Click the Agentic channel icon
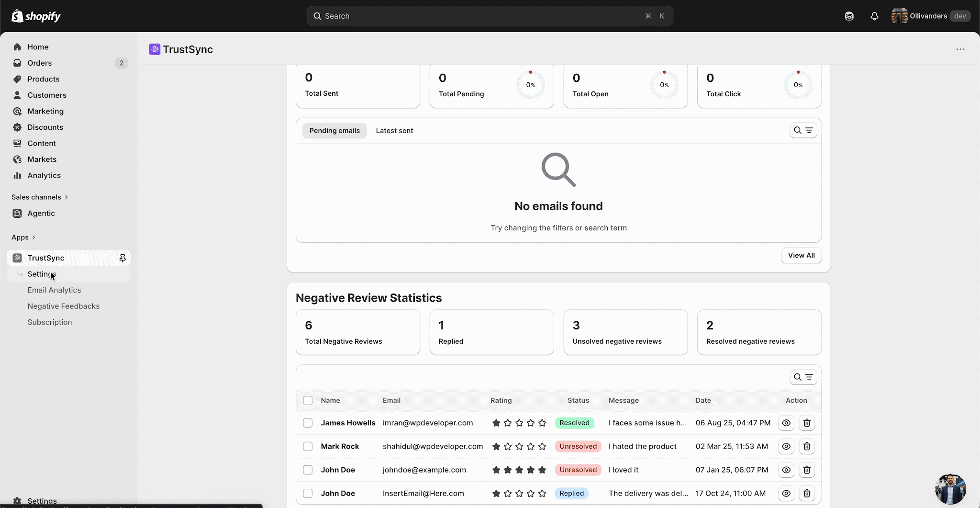This screenshot has height=508, width=980. [x=17, y=214]
